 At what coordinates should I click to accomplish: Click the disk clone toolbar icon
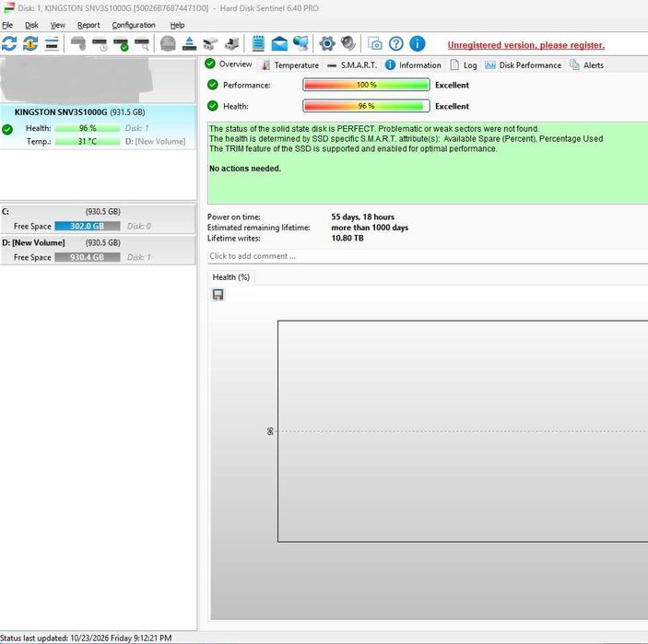point(232,44)
